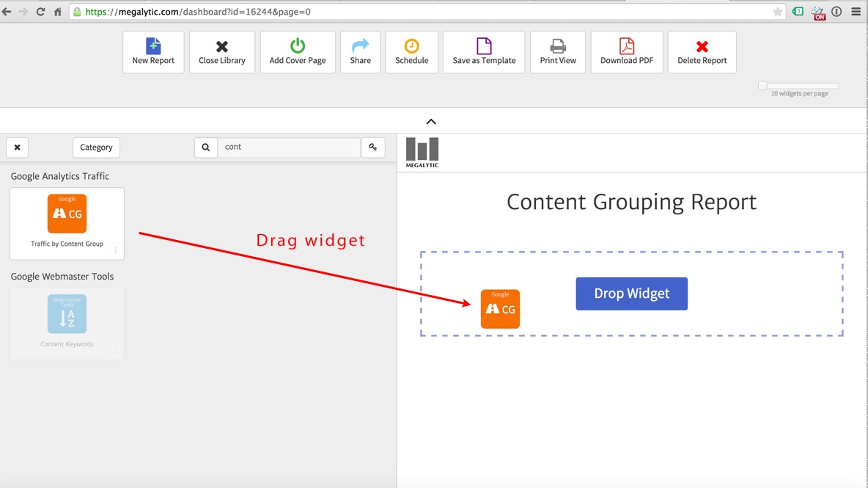Adjust the widgets per page slider
868x488 pixels.
tap(763, 86)
